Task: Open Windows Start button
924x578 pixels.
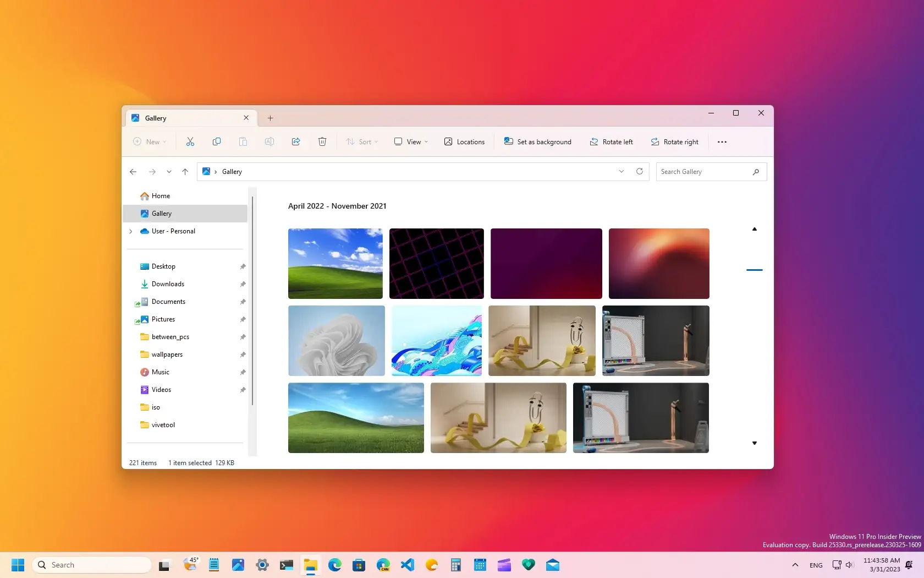Action: tap(18, 565)
